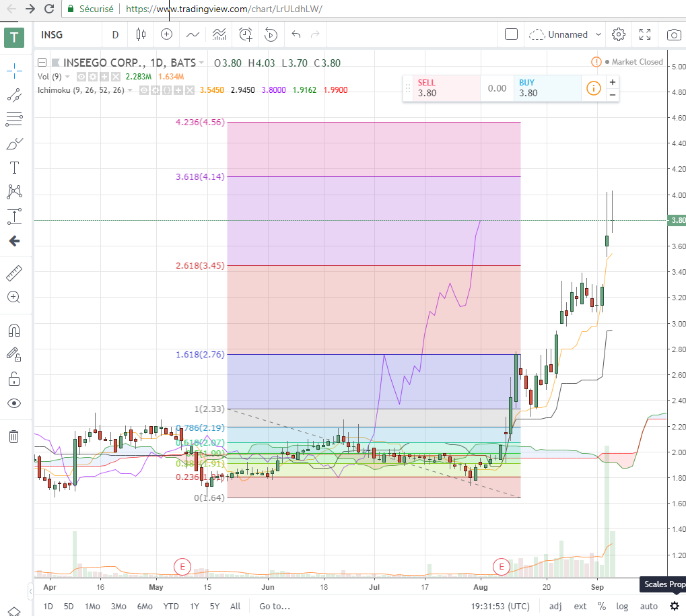Select the trend line drawing tool
Screen dimensions: 686x616
(x=14, y=95)
